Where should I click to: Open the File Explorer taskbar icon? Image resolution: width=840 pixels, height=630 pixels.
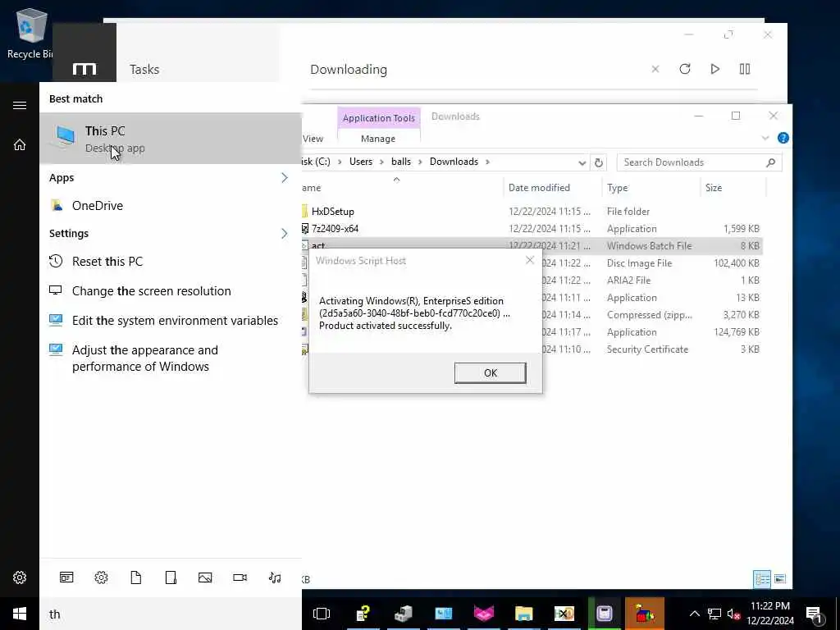(x=523, y=614)
